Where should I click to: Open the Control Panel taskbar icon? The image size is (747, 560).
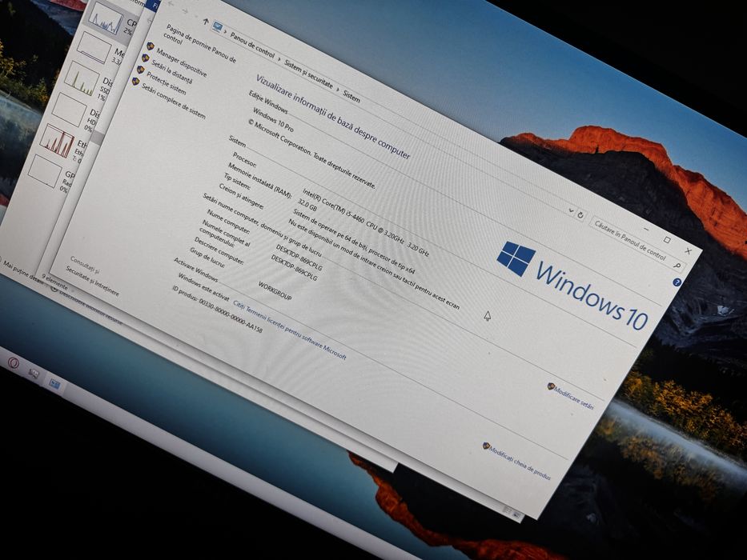54,384
